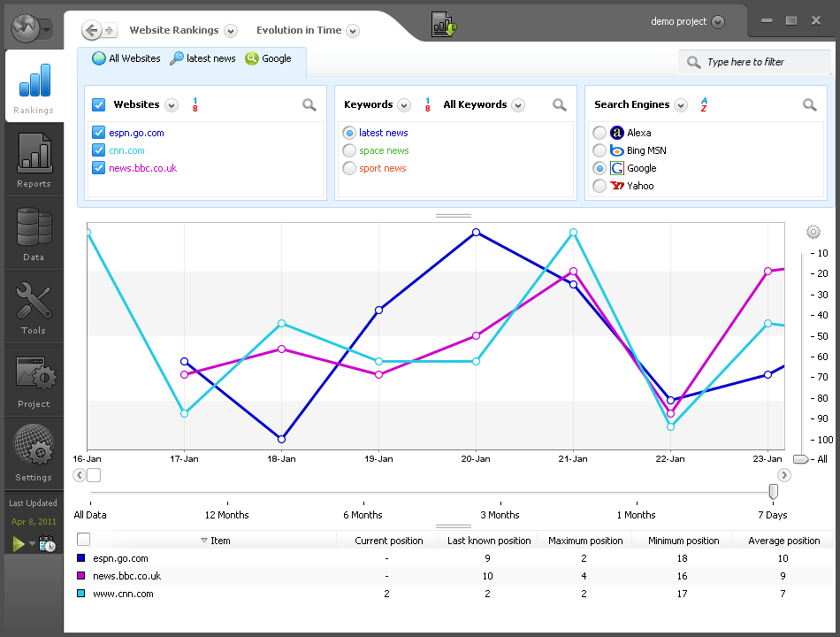Open the Reports section in the sidebar
Viewport: 840px width, 637px height.
34,159
